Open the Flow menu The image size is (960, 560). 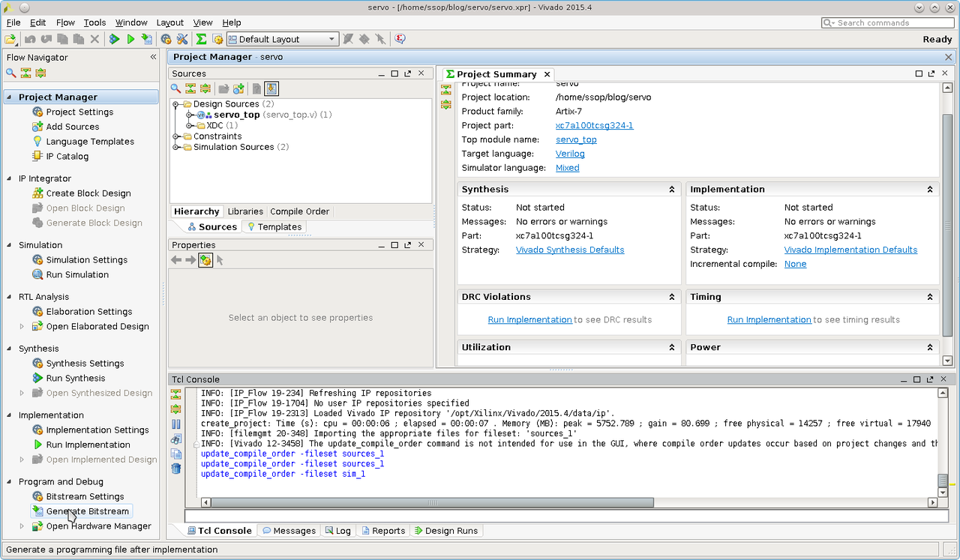pyautogui.click(x=65, y=22)
